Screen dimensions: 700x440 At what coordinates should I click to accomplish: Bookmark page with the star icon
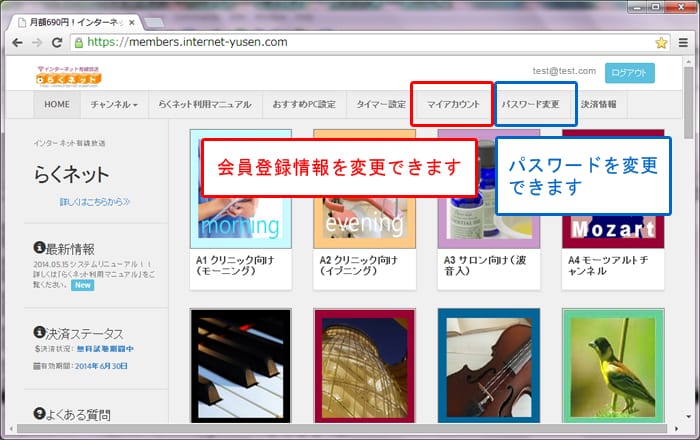tap(661, 43)
